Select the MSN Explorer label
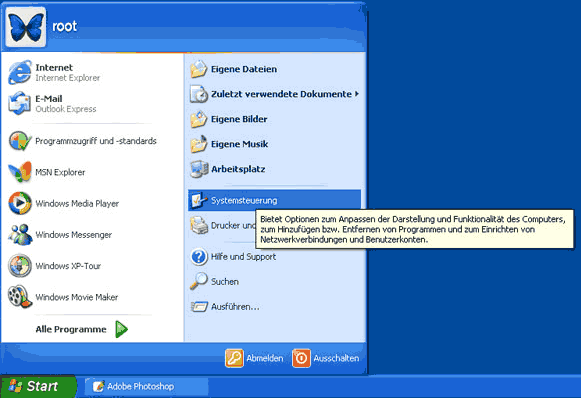The width and height of the screenshot is (581, 398). tap(60, 172)
